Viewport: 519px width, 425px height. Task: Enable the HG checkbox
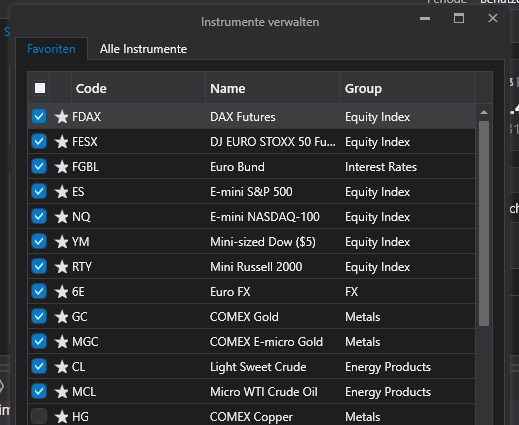39,416
